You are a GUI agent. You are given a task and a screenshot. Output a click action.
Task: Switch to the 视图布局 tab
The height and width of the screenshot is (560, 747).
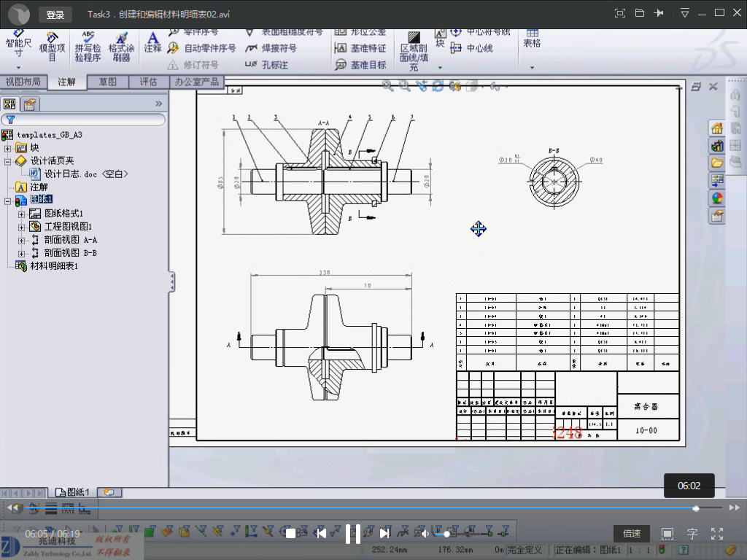(x=23, y=82)
